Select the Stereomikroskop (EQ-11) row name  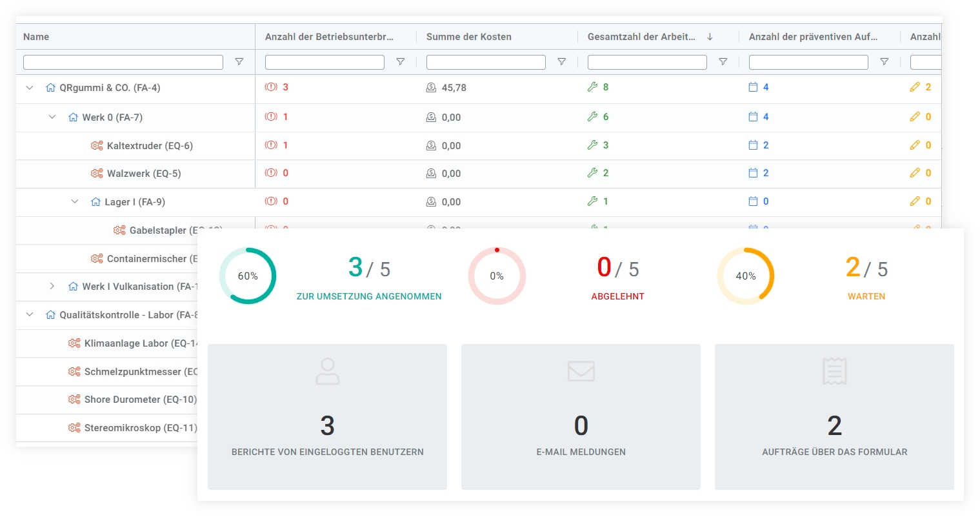pyautogui.click(x=141, y=428)
